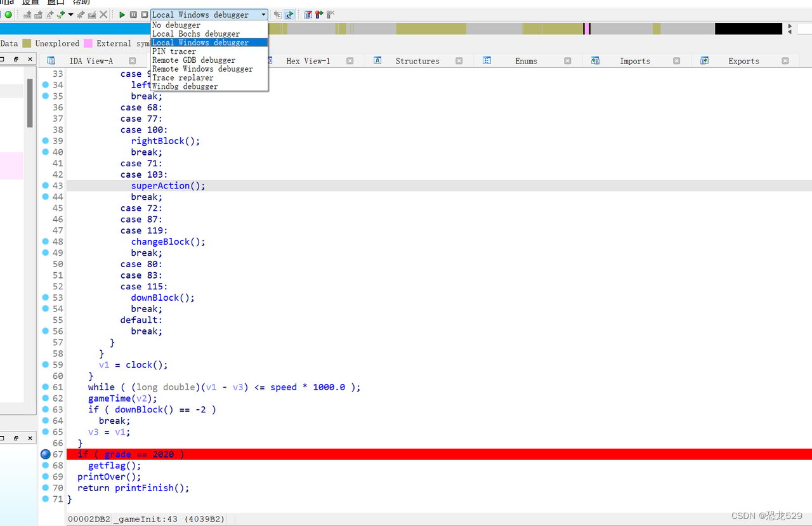812x526 pixels.
Task: Toggle breakpoint dot on line 61
Action: coord(45,387)
